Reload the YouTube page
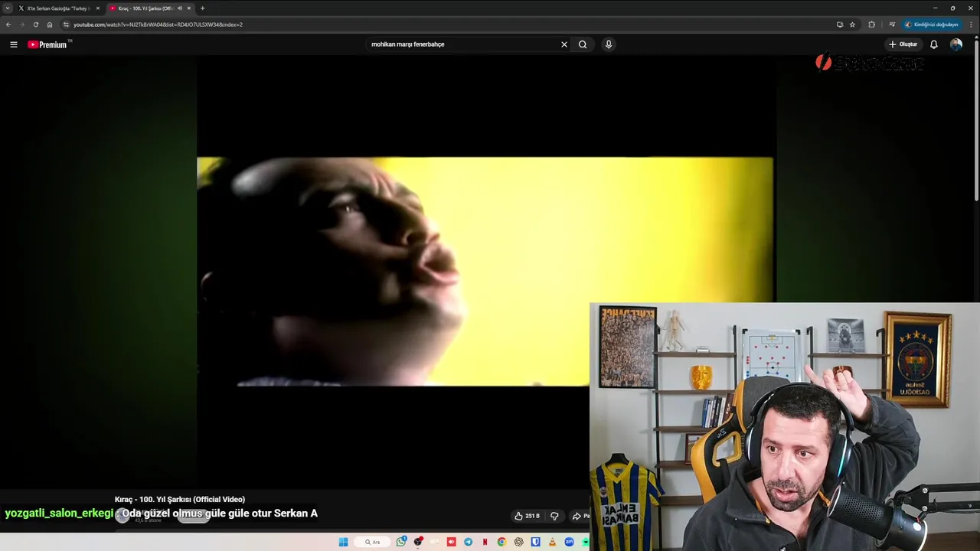 [35, 24]
